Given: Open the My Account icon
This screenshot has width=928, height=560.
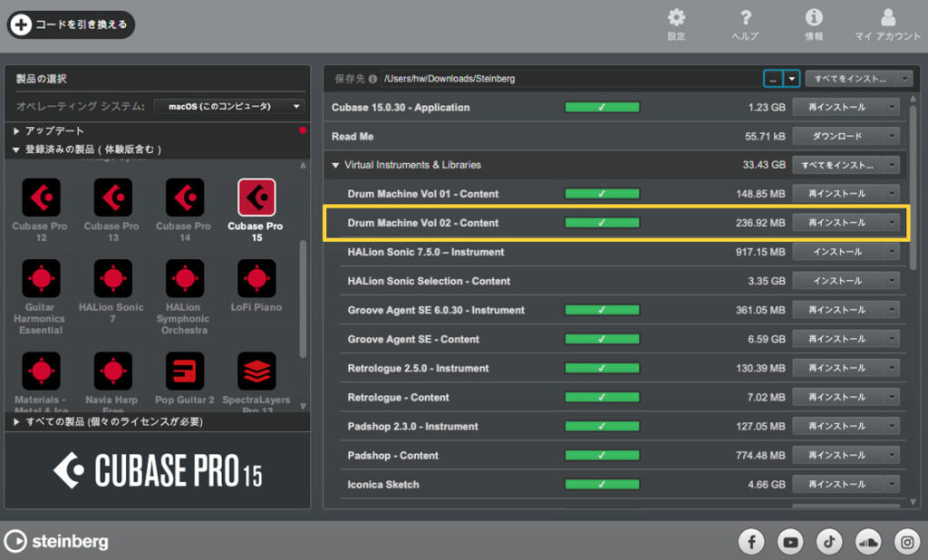Looking at the screenshot, I should [x=888, y=17].
